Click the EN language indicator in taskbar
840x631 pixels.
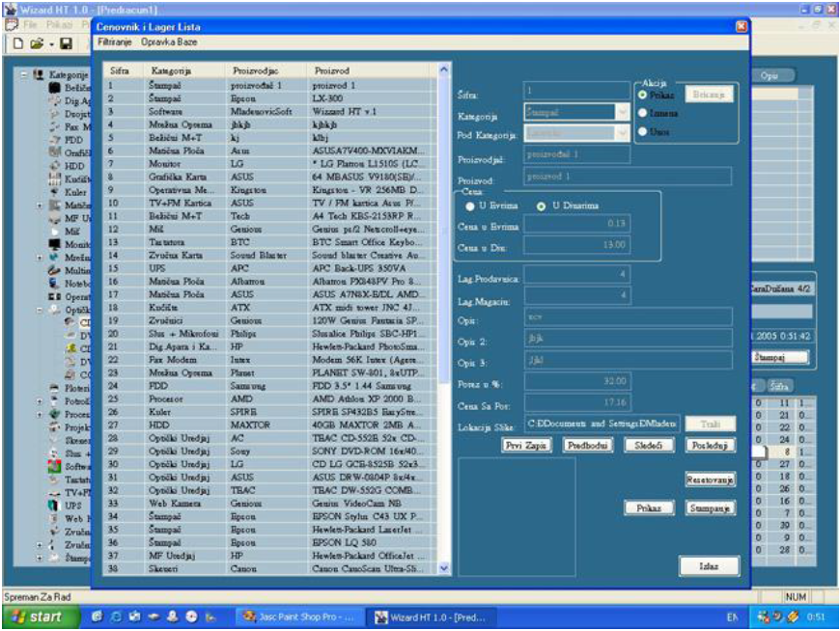[x=732, y=617]
